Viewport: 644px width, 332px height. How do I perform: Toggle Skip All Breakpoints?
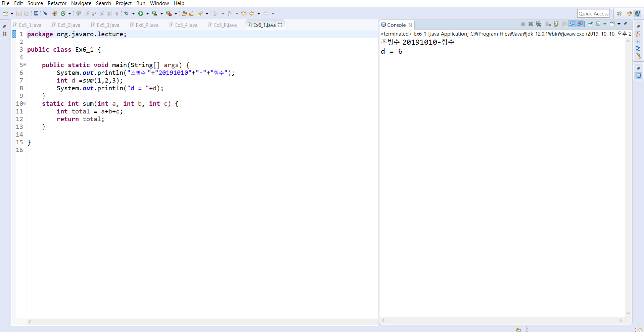(x=45, y=13)
